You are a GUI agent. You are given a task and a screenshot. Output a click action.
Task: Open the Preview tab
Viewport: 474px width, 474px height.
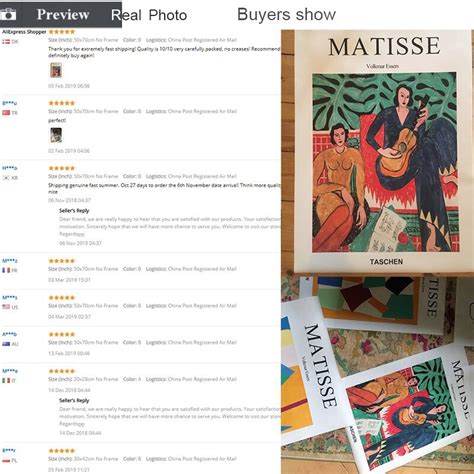63,14
